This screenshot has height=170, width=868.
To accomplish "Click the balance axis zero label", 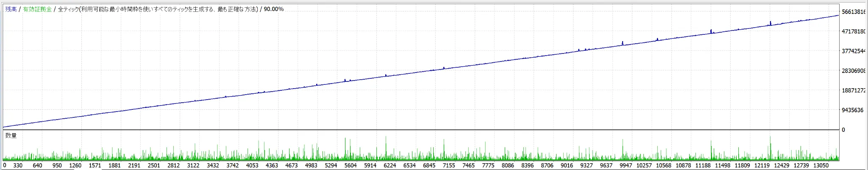I will (x=843, y=130).
